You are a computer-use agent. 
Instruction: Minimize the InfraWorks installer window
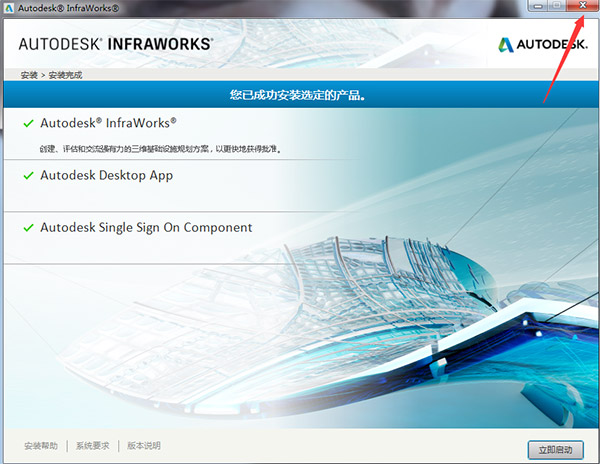(x=538, y=5)
